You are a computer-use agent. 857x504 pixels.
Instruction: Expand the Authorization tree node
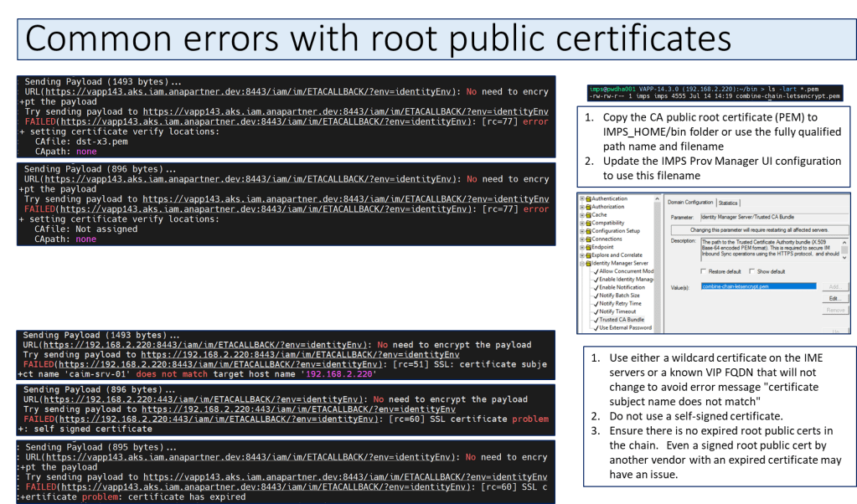[x=582, y=207]
